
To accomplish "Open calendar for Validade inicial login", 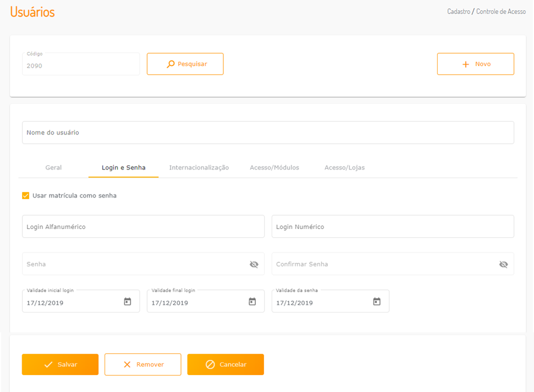I will [x=127, y=301].
